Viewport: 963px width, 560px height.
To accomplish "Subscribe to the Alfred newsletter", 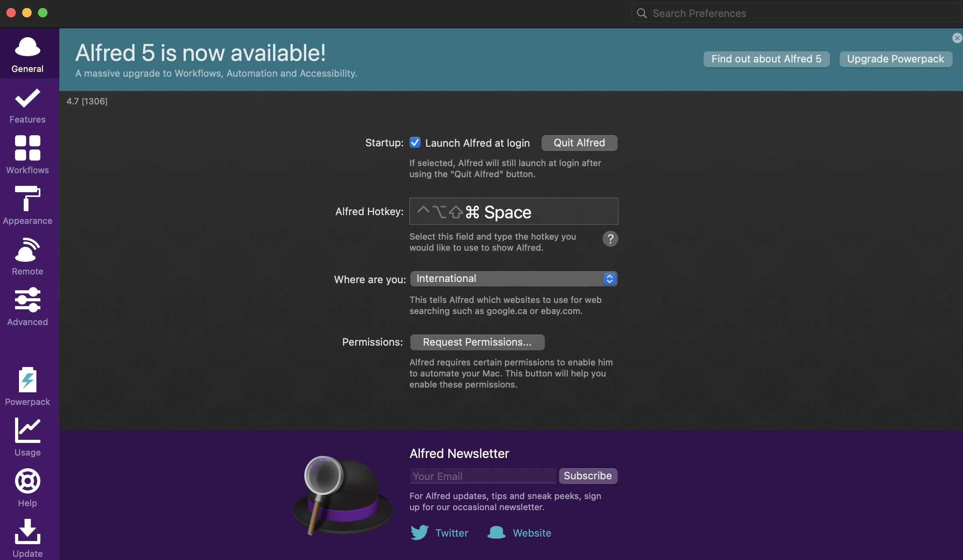I will point(588,476).
